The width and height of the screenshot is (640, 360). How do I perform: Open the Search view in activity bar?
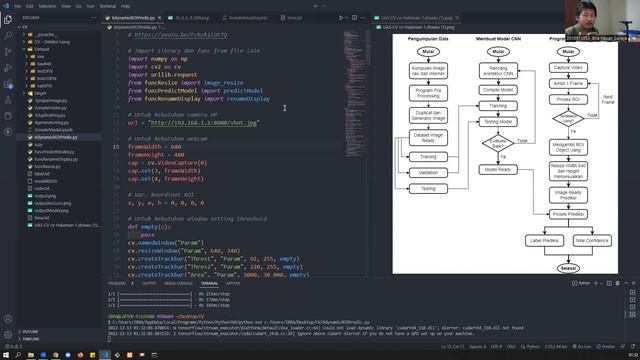click(x=8, y=36)
